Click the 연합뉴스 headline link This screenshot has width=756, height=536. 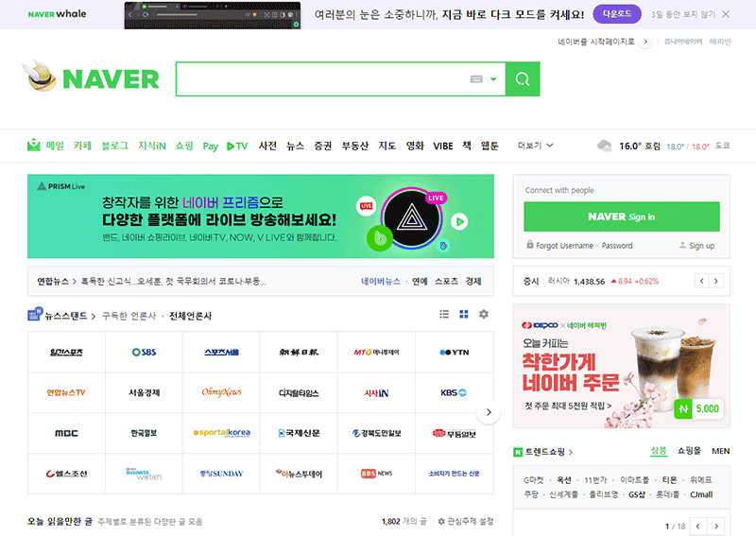coord(174,281)
